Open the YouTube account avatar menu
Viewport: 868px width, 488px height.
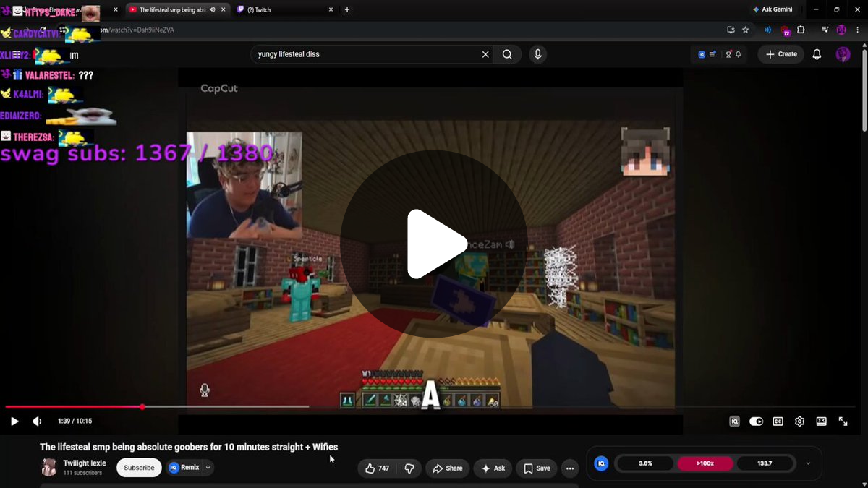click(x=843, y=54)
